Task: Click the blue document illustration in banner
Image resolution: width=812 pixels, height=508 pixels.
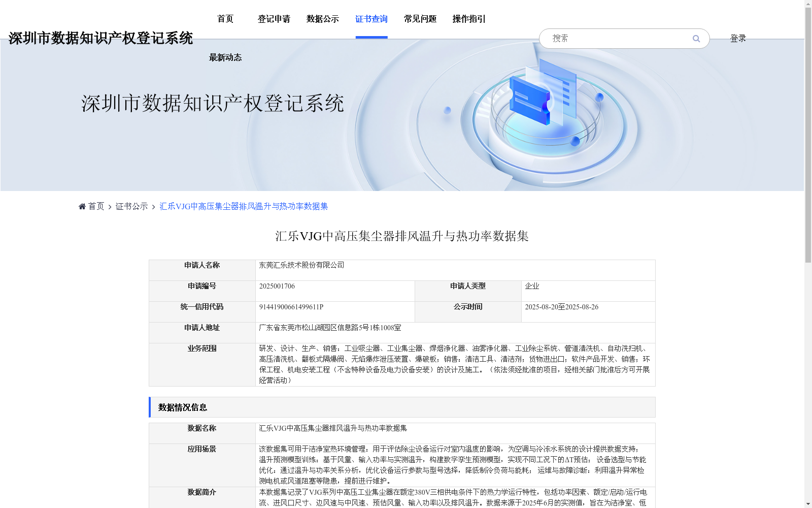Action: (x=543, y=93)
